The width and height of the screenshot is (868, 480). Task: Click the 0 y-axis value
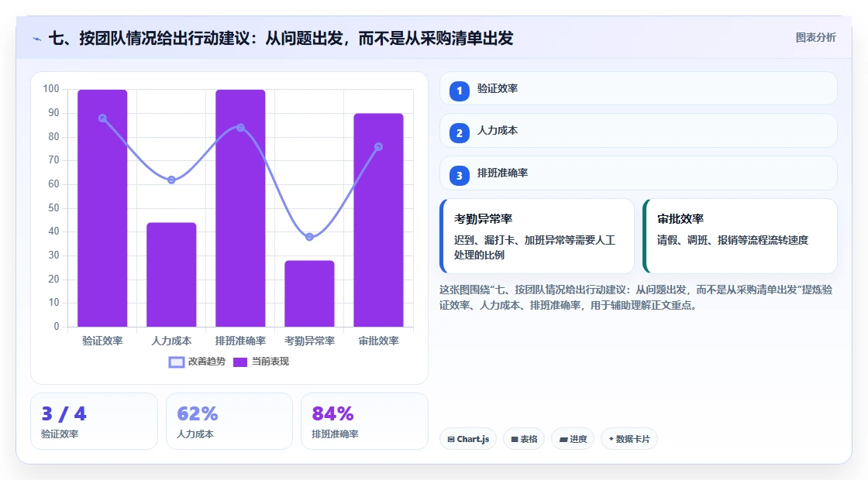point(57,326)
